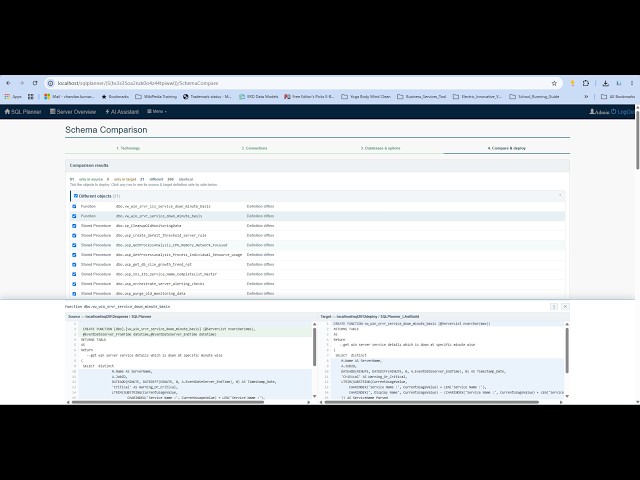Uncheck usp_orchestrate_server_alerting_checks checkbox

[74, 284]
